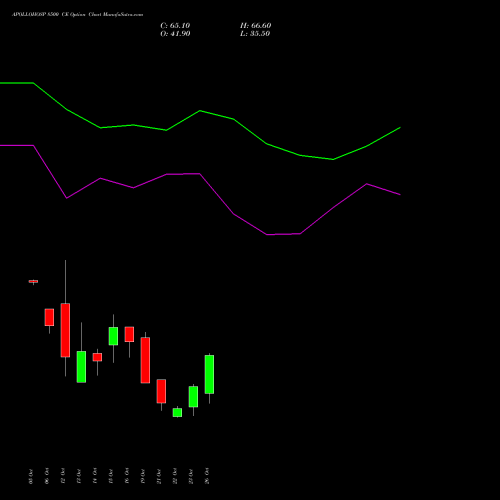Select the 22 Oct date axis label

point(175,476)
